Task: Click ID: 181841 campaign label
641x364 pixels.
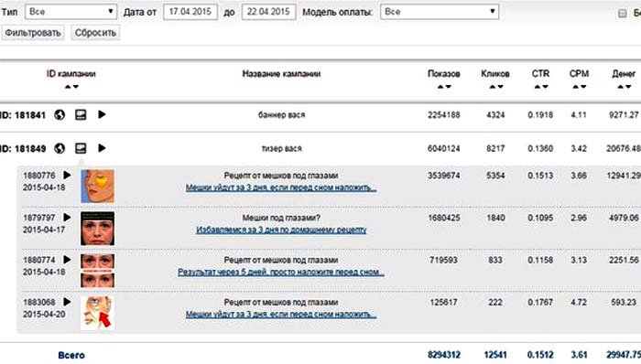Action: coord(23,115)
